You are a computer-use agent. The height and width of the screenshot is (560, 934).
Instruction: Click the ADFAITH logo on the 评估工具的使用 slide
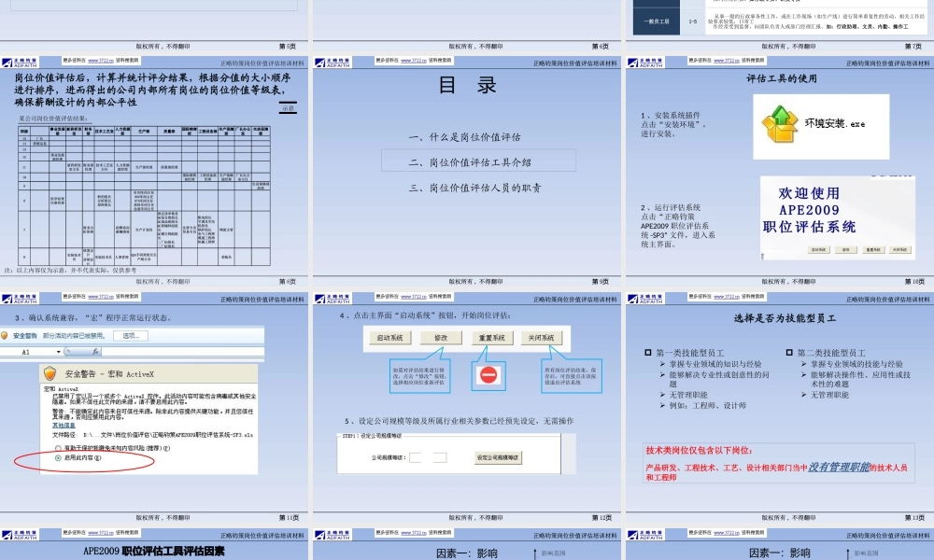[x=645, y=63]
